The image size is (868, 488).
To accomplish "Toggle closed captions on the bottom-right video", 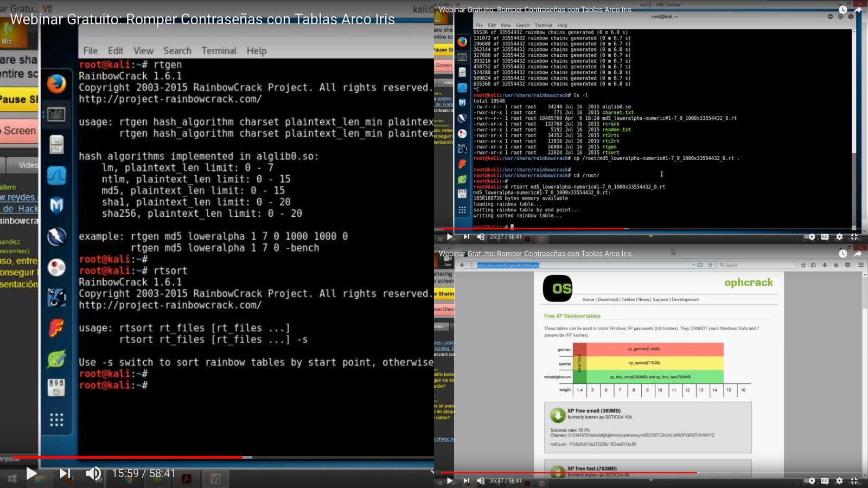I will click(x=825, y=481).
